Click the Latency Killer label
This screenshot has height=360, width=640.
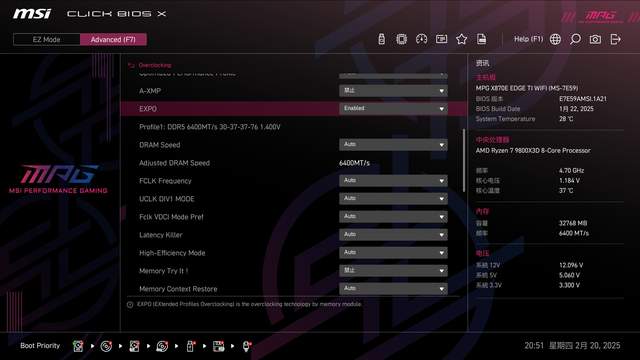tap(161, 235)
